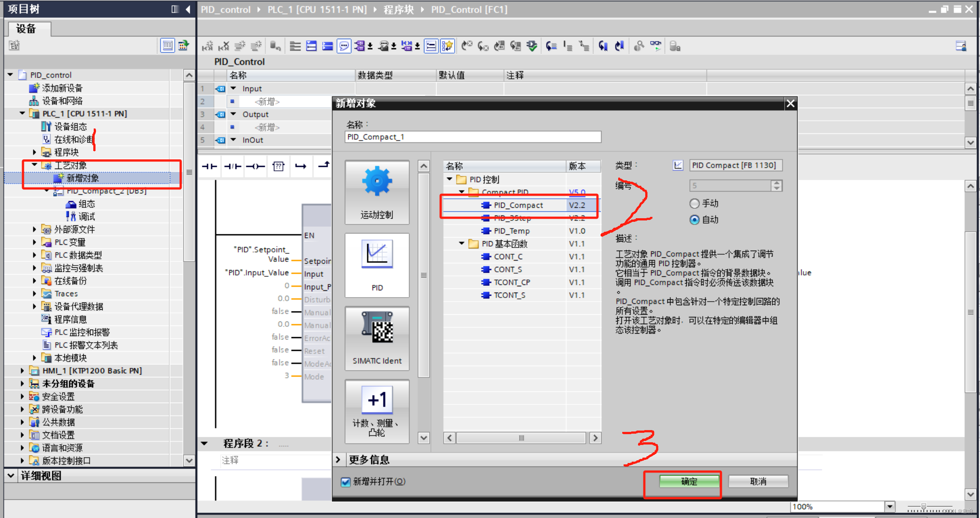Insert normally open contact instruction
Viewport: 980px width, 518px height.
(x=210, y=166)
